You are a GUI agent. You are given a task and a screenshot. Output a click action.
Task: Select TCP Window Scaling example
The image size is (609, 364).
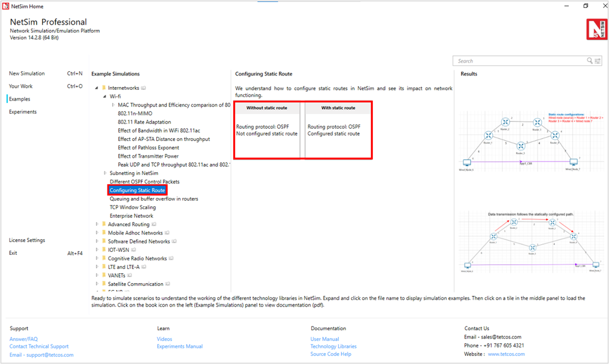(133, 207)
